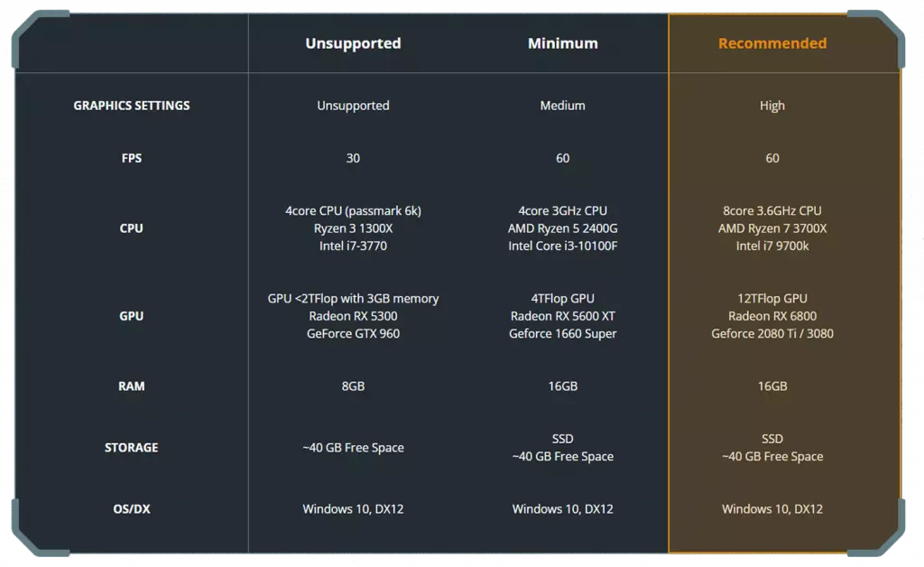This screenshot has height=567, width=924.
Task: Select the GPU row label
Action: 132,316
